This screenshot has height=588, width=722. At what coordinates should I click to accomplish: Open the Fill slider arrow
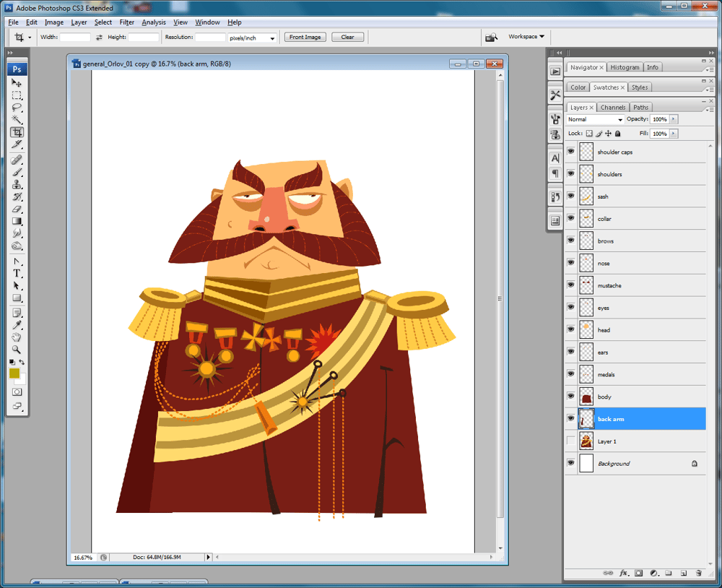673,134
